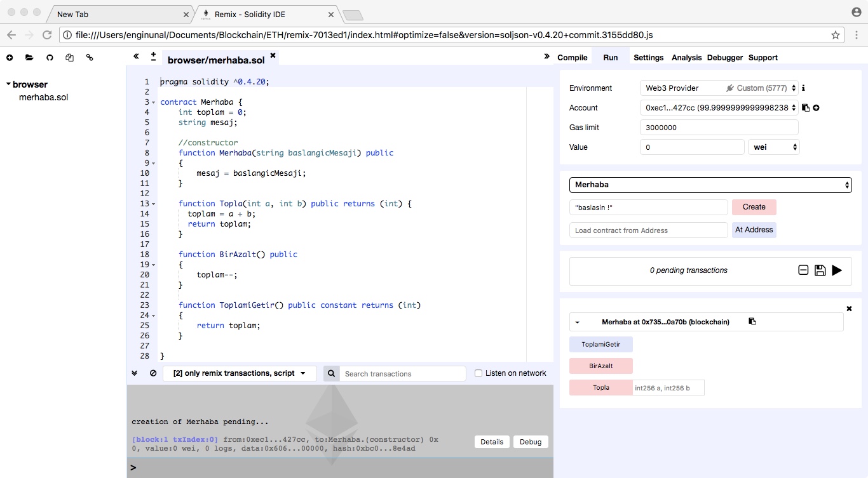The width and height of the screenshot is (868, 478).
Task: Switch to the Run tab
Action: (611, 57)
